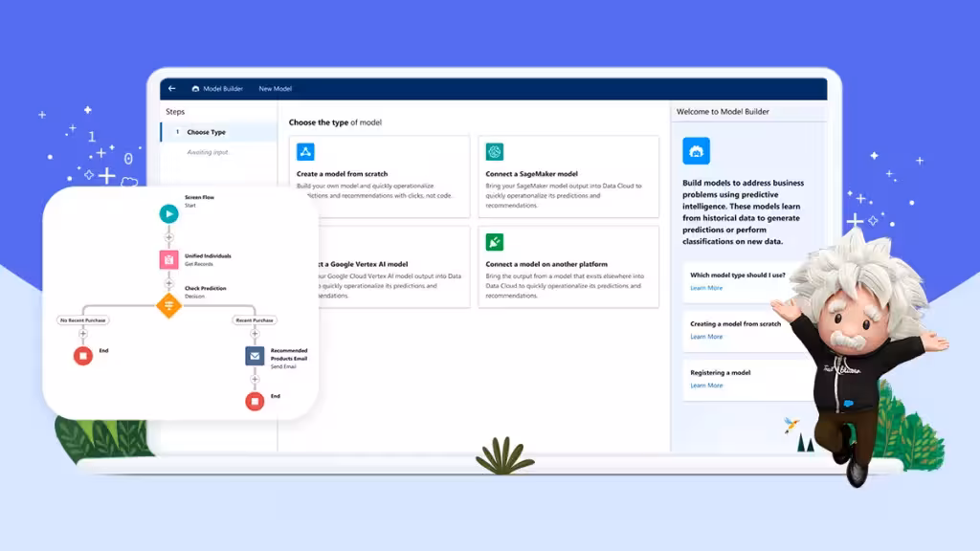Open Learn More under Registering a model
This screenshot has width=980, height=551.
coord(706,386)
